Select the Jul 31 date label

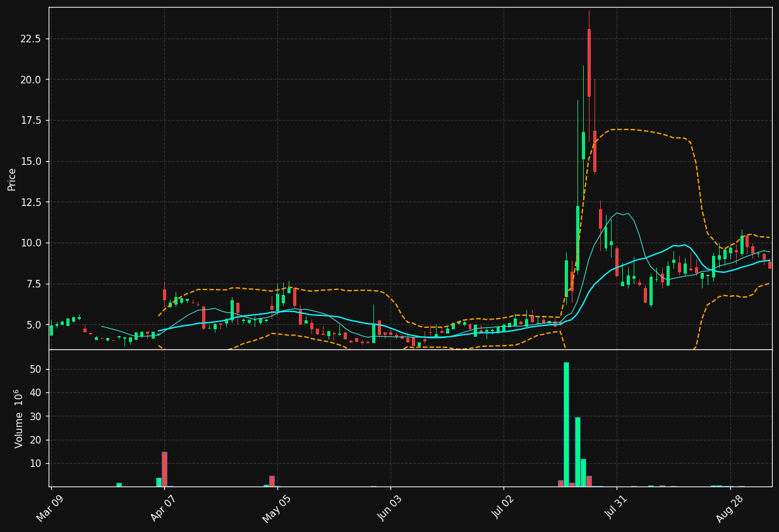click(x=616, y=508)
